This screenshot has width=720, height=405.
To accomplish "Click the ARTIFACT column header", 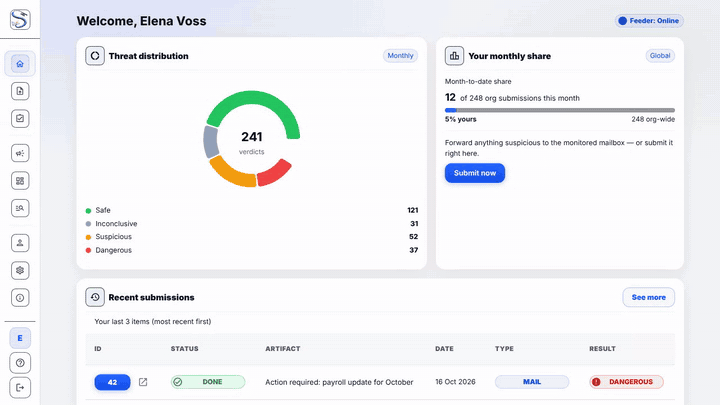I will (x=282, y=349).
